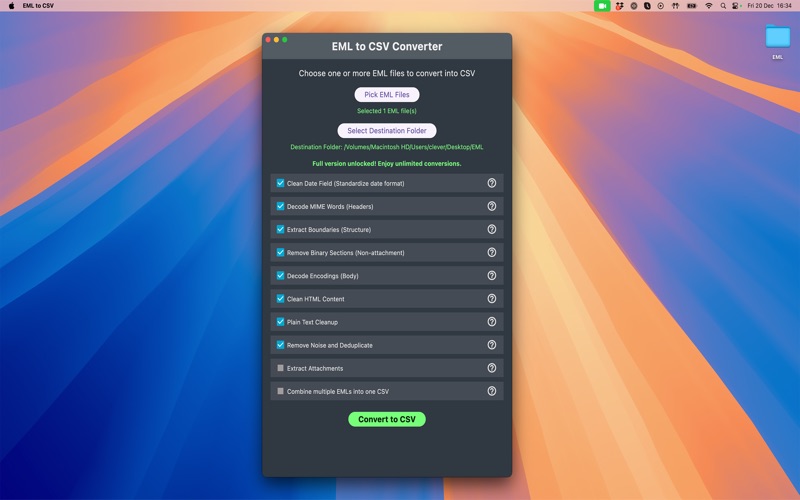Enable Extract Attachments checkbox
Viewport: 800px width, 500px height.
(280, 368)
